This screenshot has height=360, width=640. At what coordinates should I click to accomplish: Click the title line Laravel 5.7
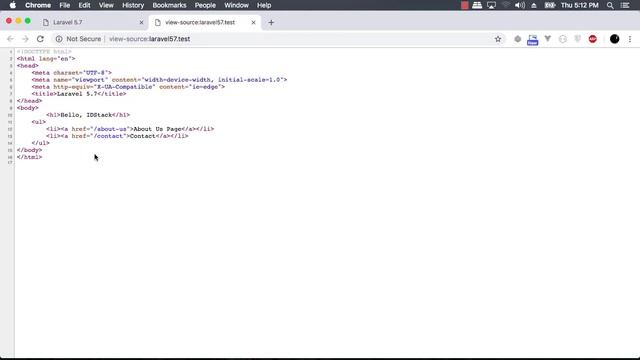point(79,94)
